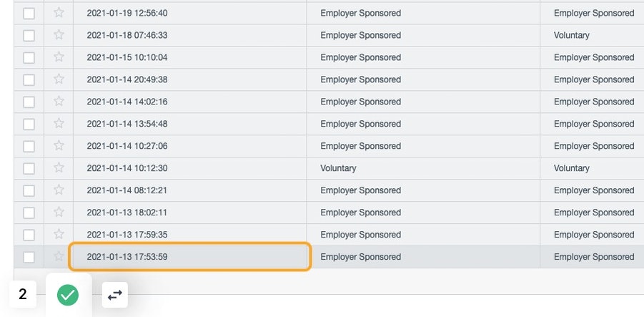Tick the checkbox for 2021-01-13 17:59:35
This screenshot has height=317, width=644.
tap(29, 235)
